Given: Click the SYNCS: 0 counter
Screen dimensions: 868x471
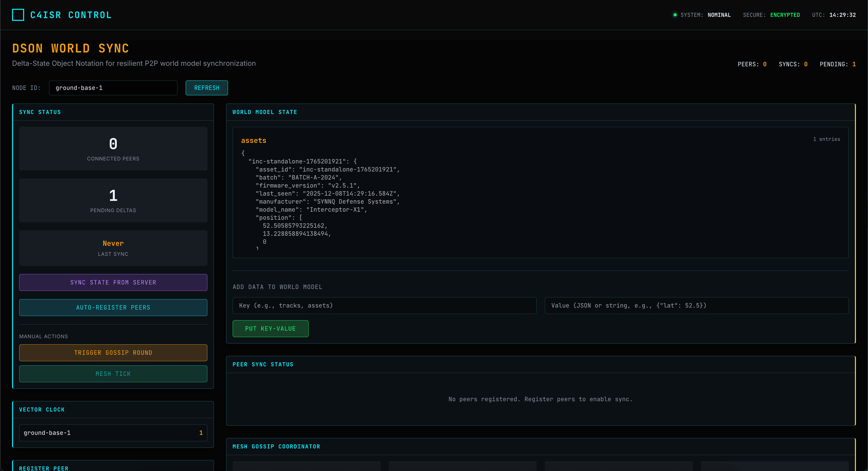Looking at the screenshot, I should click(x=794, y=64).
